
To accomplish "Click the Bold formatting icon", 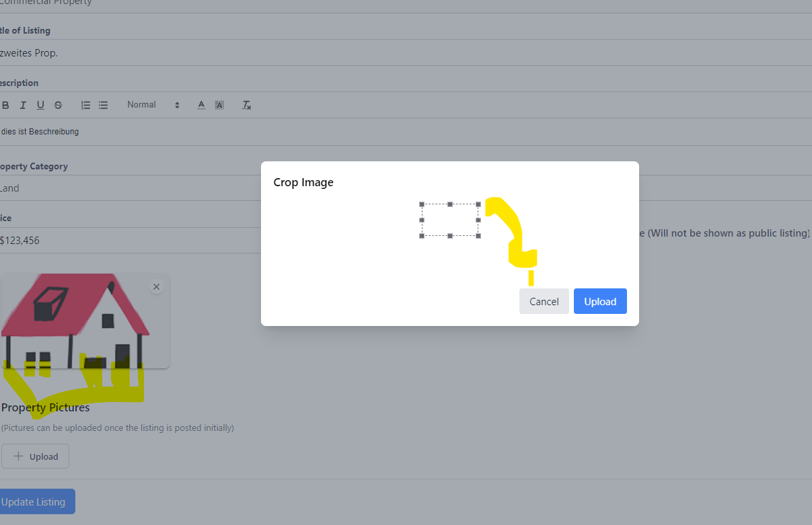I will (6, 106).
